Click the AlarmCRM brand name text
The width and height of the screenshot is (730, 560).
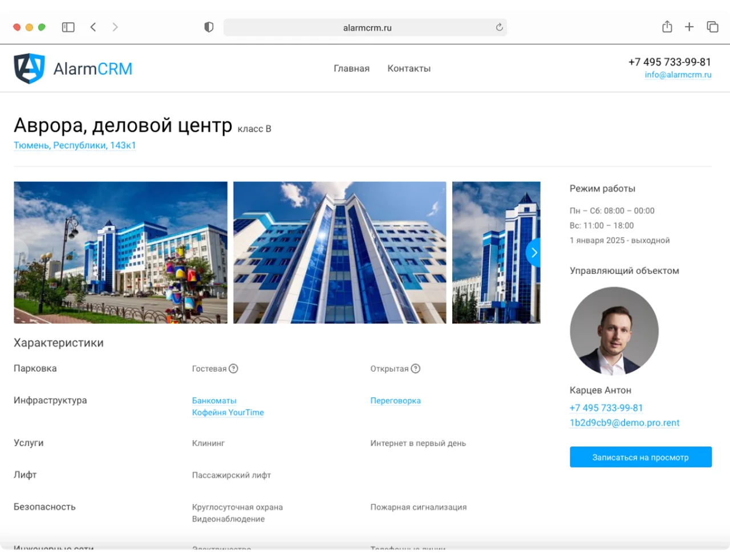click(x=93, y=69)
